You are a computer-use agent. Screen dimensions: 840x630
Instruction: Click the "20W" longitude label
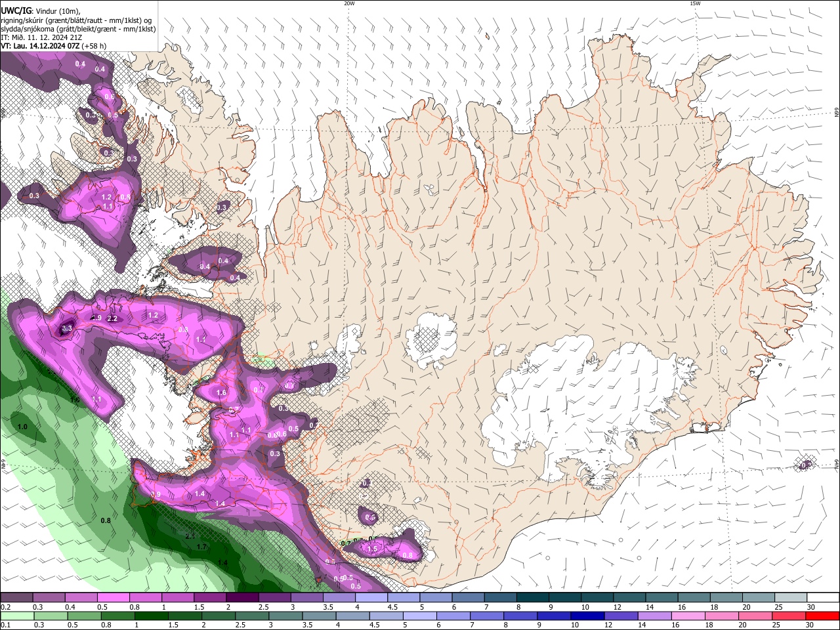[349, 3]
